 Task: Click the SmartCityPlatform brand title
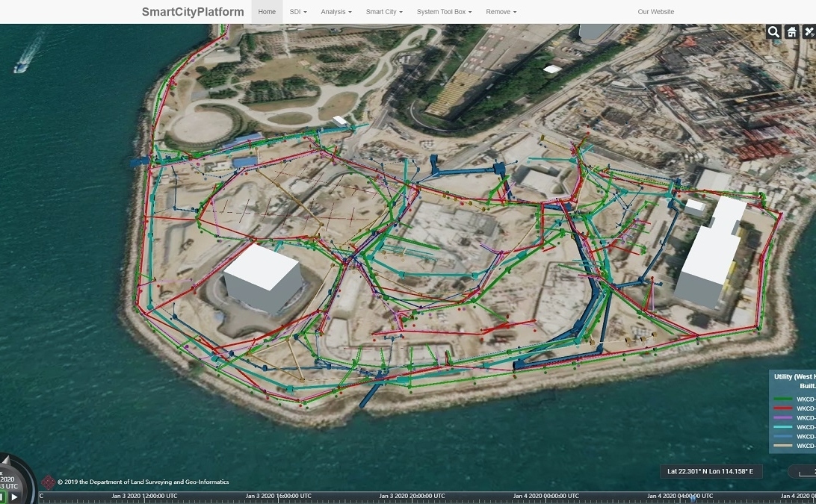point(193,12)
